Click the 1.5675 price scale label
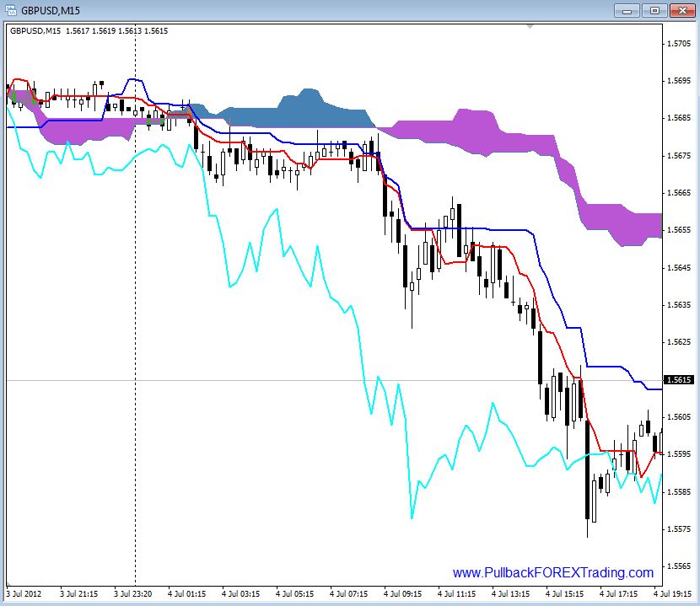700x606 pixels. point(679,155)
